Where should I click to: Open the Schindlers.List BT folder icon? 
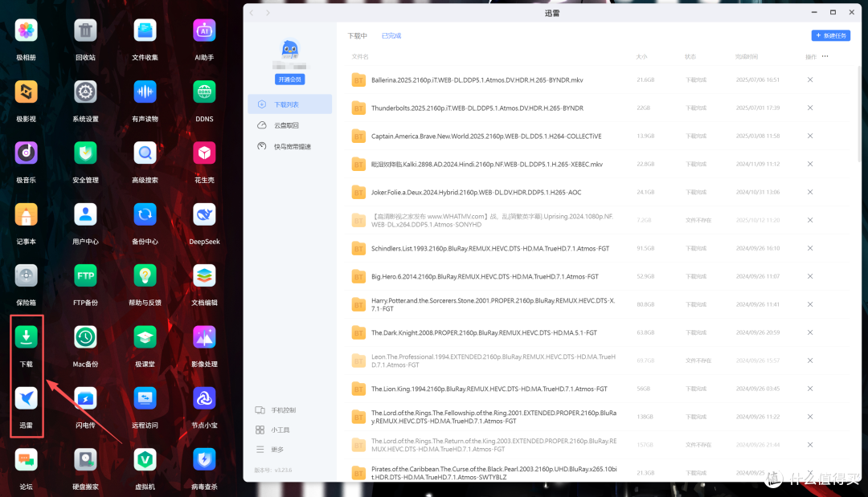coord(358,248)
